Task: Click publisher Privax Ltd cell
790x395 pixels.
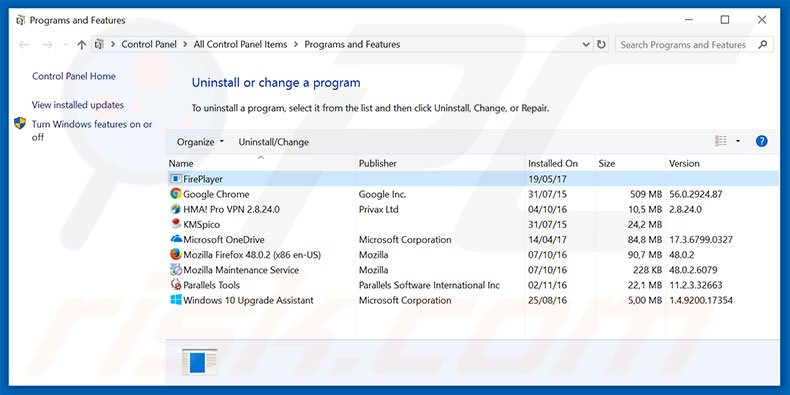Action: tap(378, 209)
